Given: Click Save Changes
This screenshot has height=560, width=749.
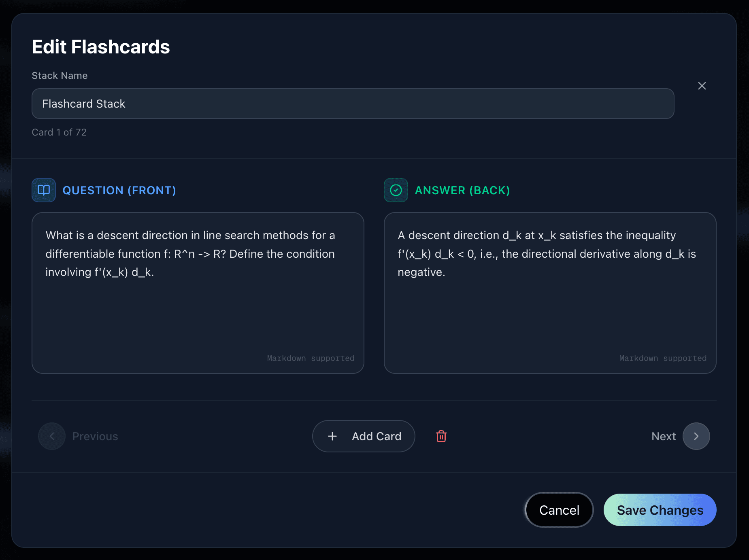Looking at the screenshot, I should click(660, 510).
